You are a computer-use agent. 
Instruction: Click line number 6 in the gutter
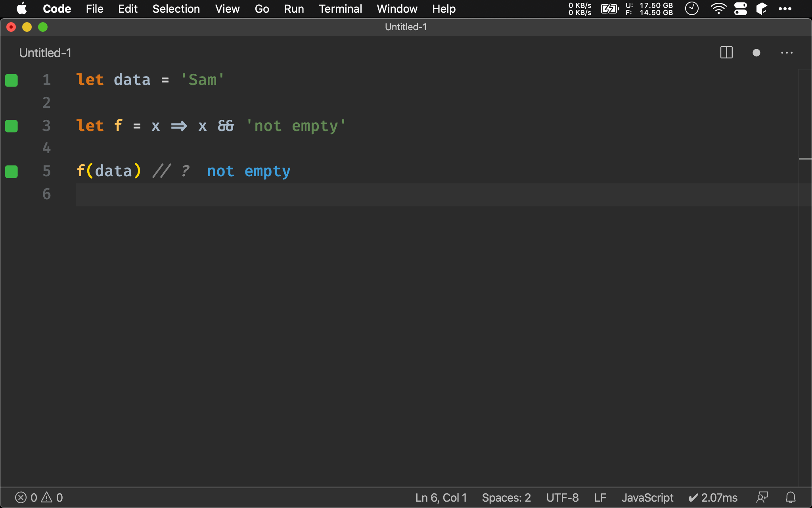[x=47, y=194]
